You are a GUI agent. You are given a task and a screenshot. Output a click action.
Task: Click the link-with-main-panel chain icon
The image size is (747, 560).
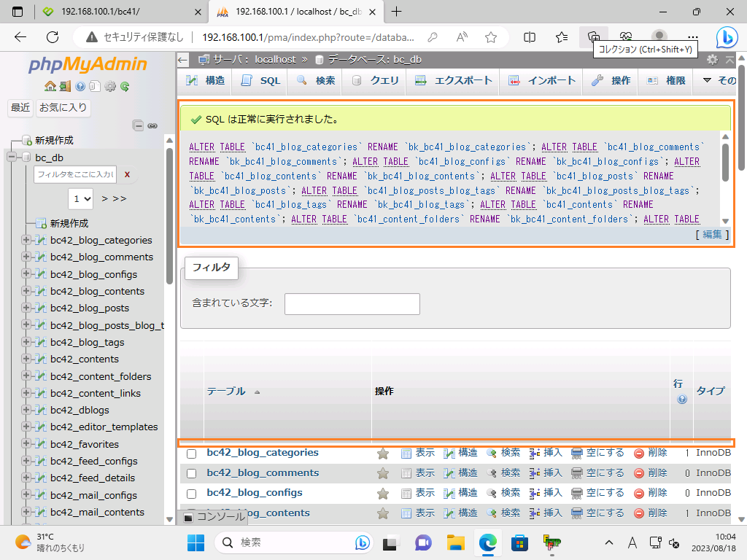(x=152, y=125)
